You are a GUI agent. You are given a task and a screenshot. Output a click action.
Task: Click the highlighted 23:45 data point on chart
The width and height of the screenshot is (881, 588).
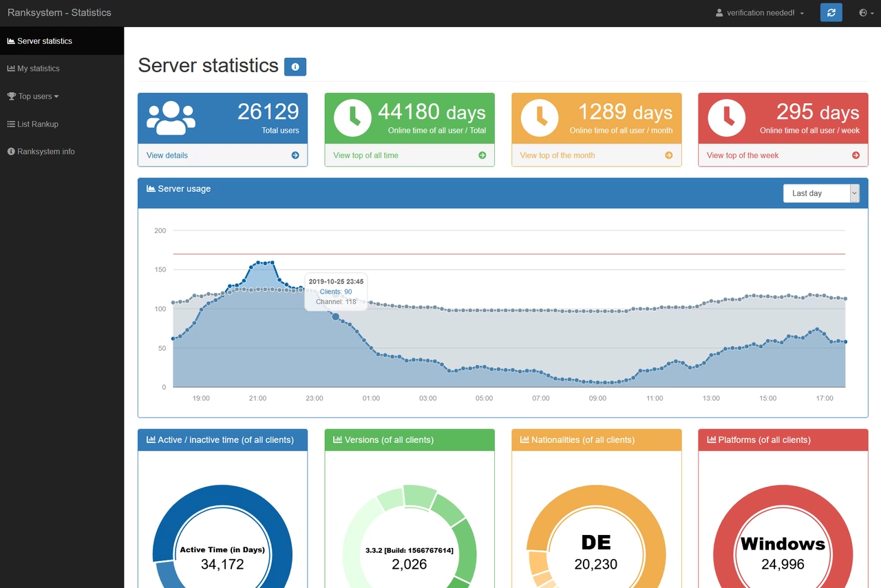336,316
